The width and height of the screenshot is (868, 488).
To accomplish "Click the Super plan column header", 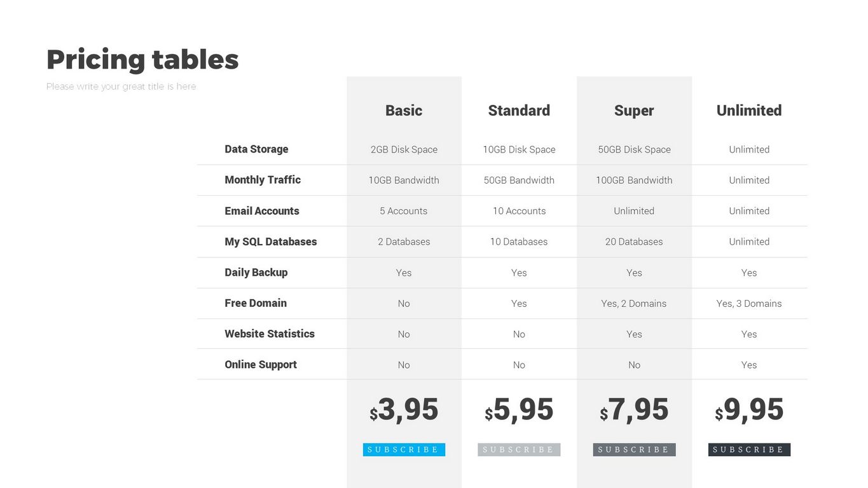I will point(634,111).
